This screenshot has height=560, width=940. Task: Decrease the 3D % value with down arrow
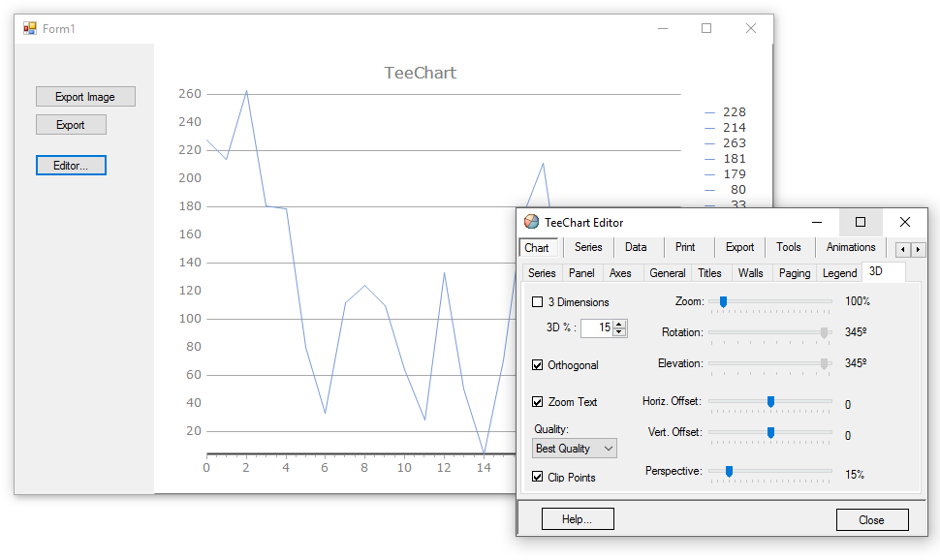(619, 332)
